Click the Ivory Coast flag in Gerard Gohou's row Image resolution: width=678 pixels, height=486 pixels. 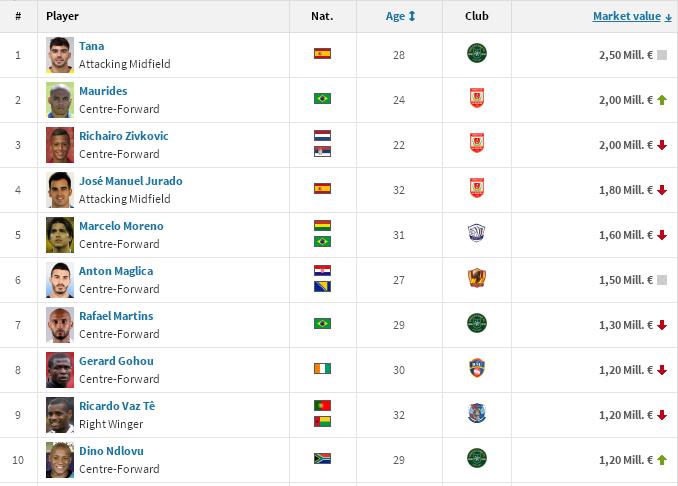tap(322, 369)
